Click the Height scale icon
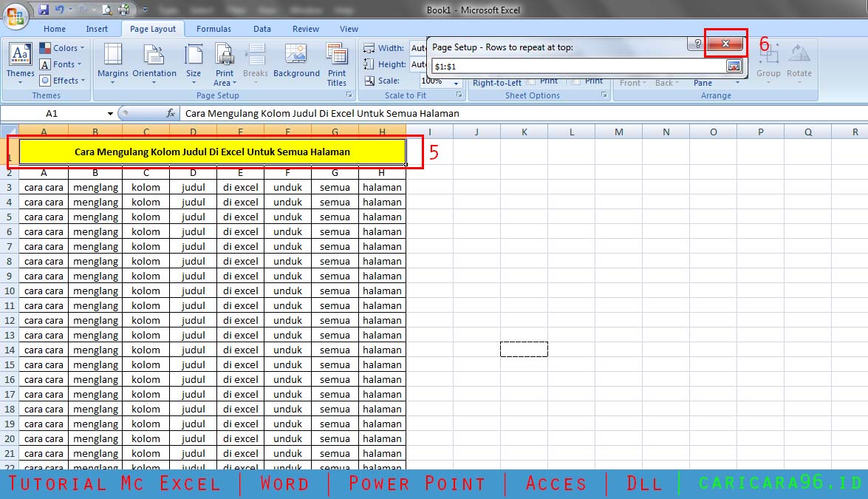 (369, 64)
